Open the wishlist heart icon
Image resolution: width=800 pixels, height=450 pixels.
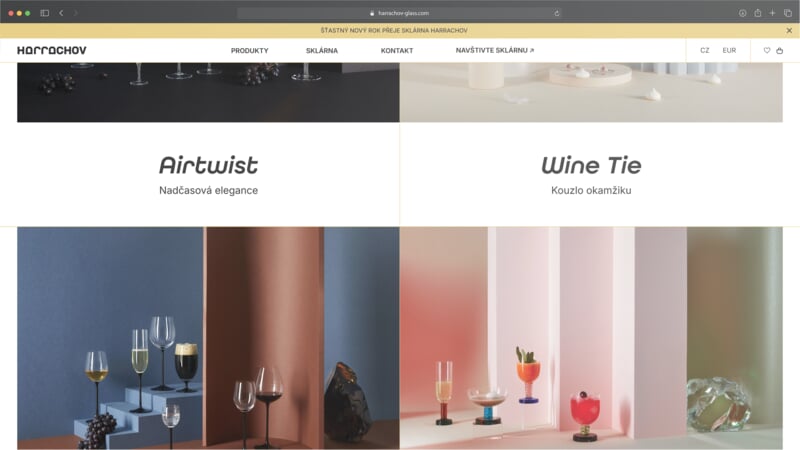click(766, 51)
